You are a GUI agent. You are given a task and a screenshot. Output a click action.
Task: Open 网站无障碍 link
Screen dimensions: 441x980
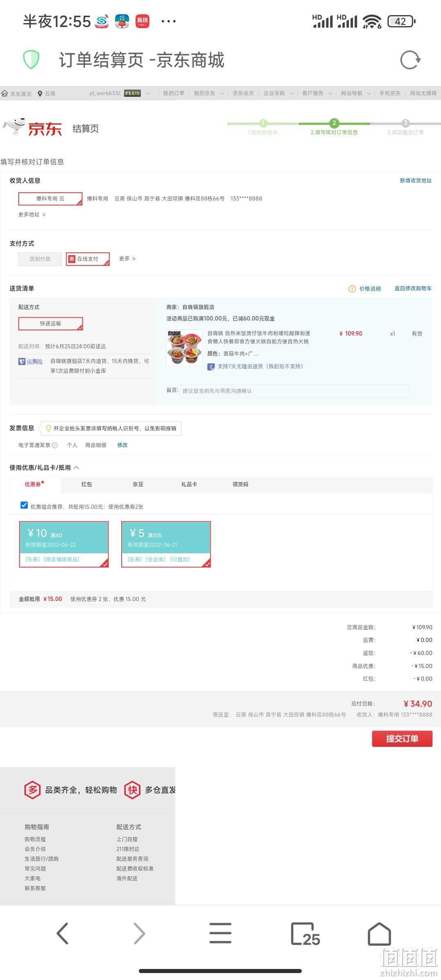point(423,94)
